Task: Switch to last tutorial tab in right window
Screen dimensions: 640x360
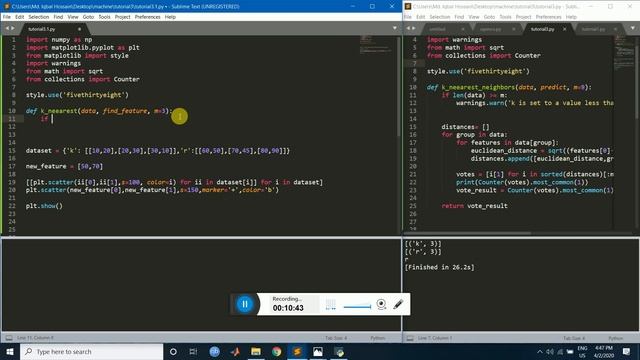Action: tap(593, 29)
